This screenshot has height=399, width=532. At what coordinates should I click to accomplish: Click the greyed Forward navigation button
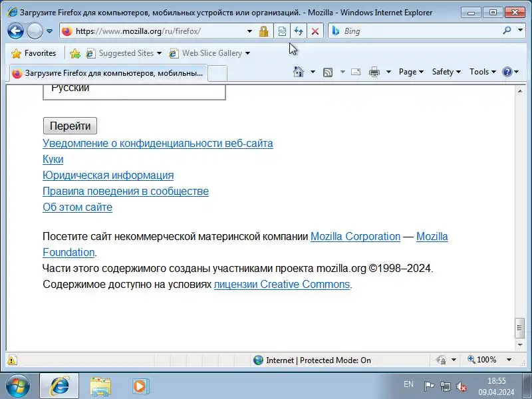[x=35, y=31]
